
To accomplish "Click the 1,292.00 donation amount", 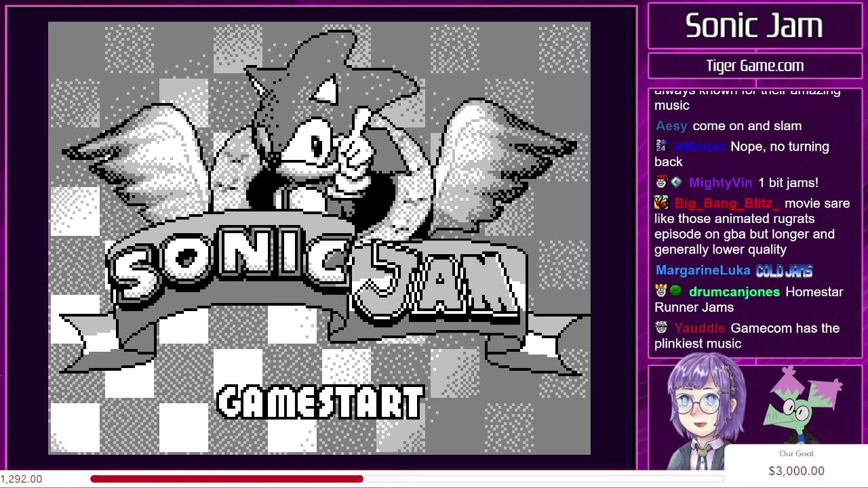I will coord(22,479).
